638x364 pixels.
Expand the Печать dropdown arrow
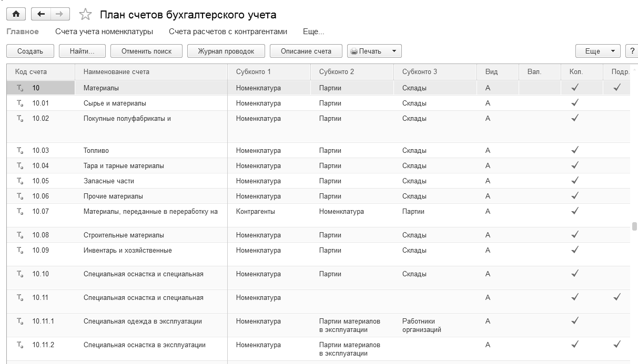coord(393,51)
